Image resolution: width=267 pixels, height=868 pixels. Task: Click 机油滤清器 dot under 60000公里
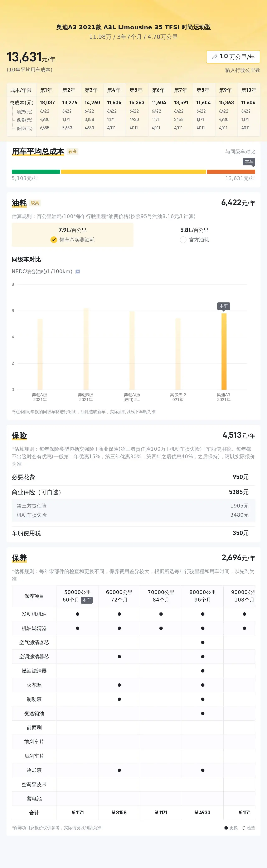coord(119,628)
